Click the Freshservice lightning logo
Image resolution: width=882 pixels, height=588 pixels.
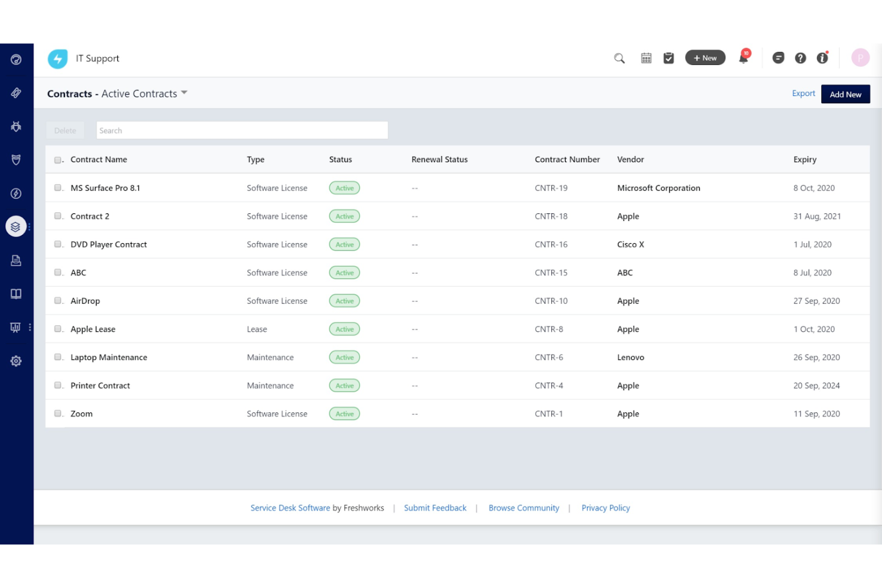pos(58,58)
